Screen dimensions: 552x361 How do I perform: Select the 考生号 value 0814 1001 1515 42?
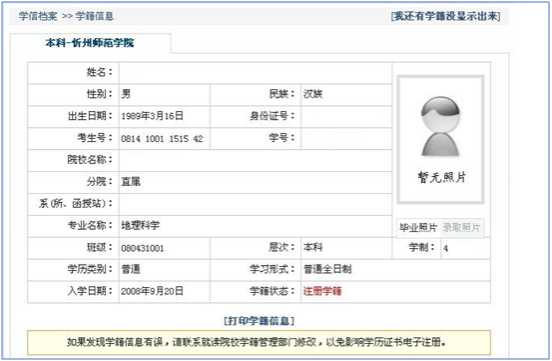(162, 139)
